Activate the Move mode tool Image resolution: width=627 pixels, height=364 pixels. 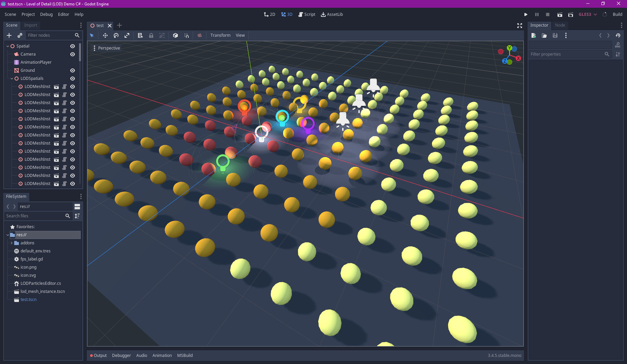tap(105, 35)
